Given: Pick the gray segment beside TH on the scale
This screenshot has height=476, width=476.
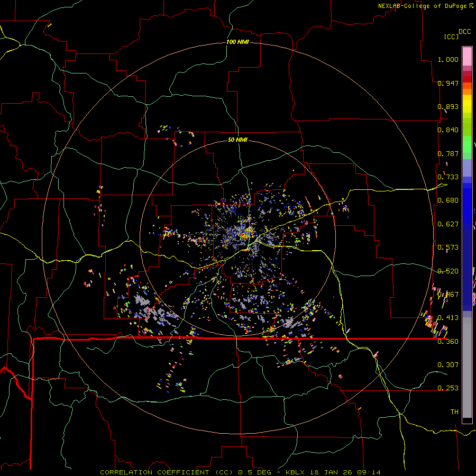Looking at the screenshot, I should coord(467,370).
